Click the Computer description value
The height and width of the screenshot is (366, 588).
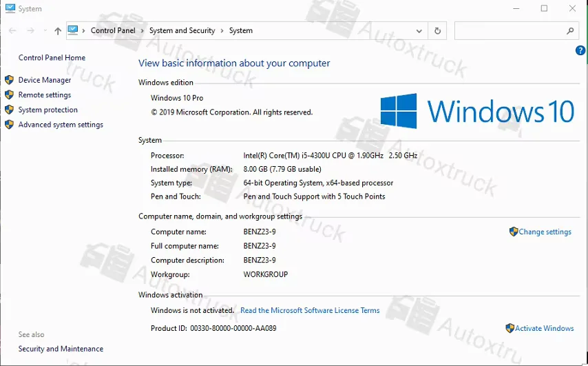pyautogui.click(x=260, y=260)
